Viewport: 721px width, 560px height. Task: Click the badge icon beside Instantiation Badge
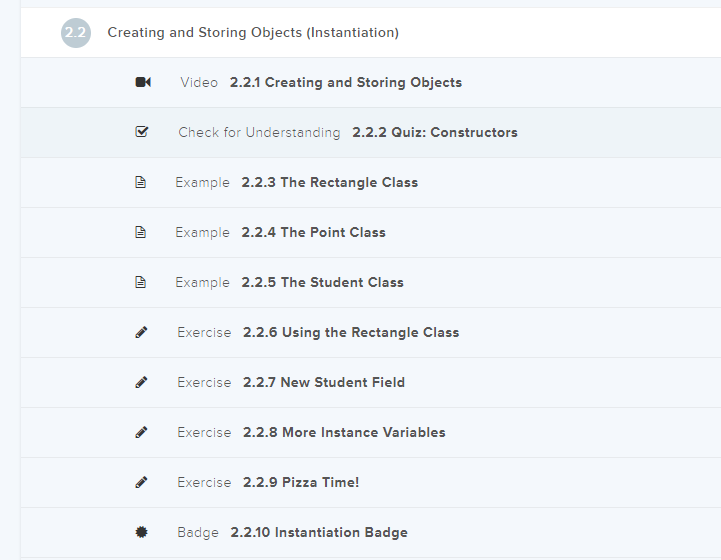point(141,532)
